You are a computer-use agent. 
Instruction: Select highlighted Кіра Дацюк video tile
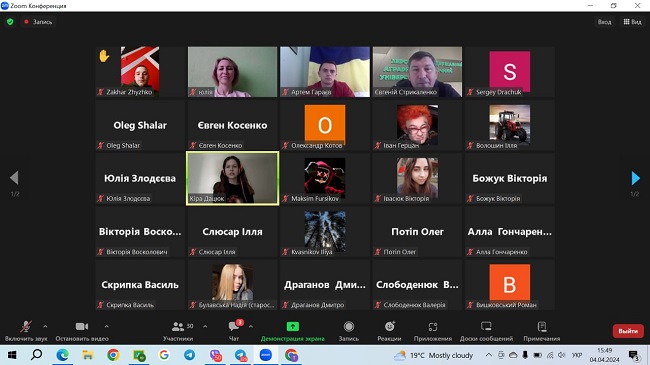pos(233,178)
